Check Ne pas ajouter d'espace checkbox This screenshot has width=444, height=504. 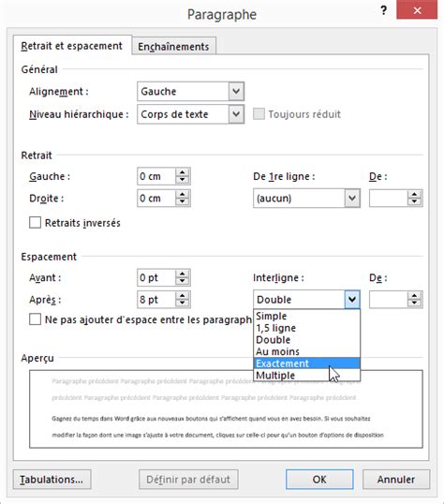(35, 319)
